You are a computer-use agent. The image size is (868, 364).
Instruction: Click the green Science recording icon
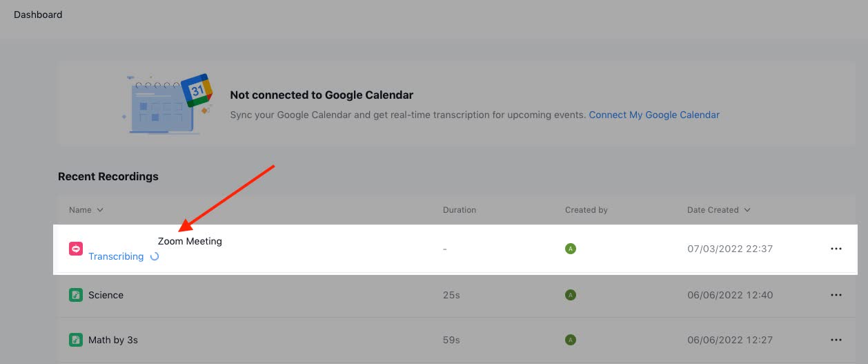pos(76,295)
